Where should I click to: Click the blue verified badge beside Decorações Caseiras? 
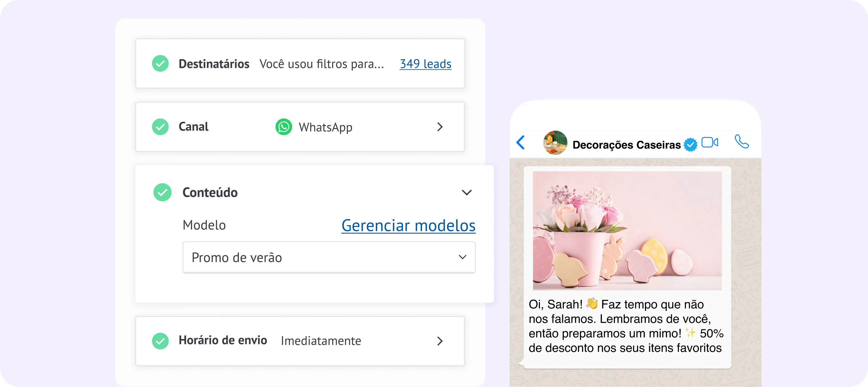click(690, 145)
